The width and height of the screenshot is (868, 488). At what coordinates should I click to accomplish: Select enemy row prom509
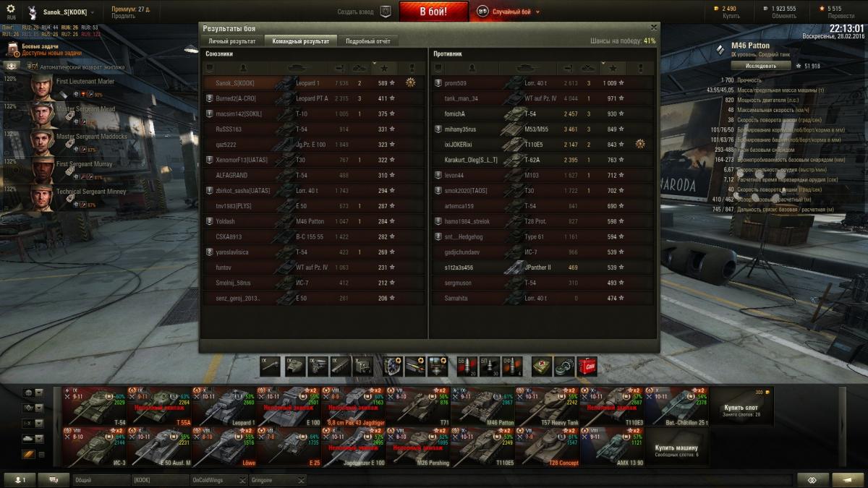click(542, 83)
